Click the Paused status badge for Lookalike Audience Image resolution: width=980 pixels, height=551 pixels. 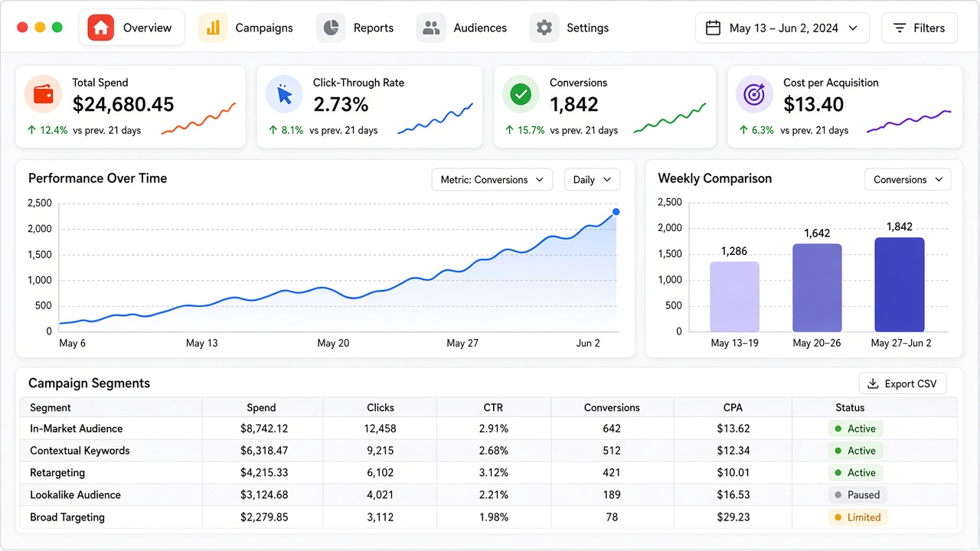[857, 495]
